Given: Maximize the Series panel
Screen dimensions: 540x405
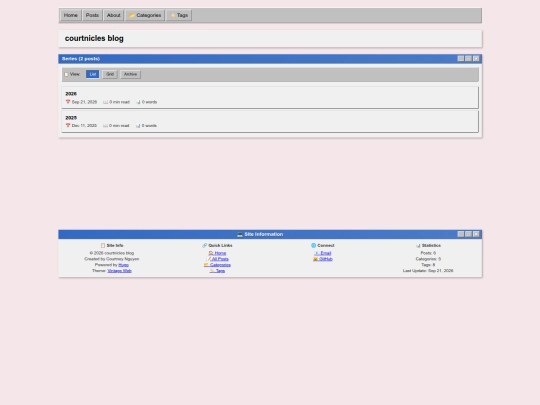Looking at the screenshot, I should coord(468,59).
